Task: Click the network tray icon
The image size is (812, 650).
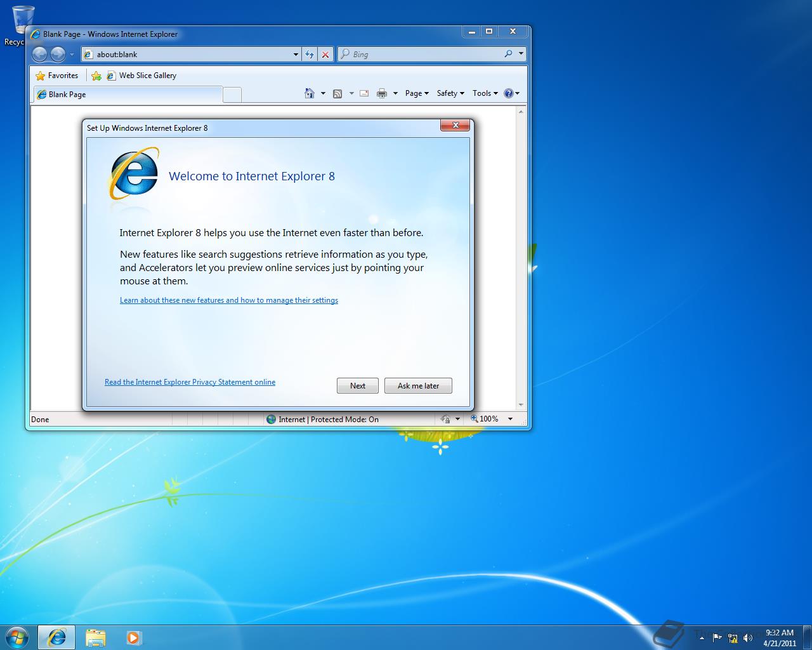Action: click(x=733, y=638)
